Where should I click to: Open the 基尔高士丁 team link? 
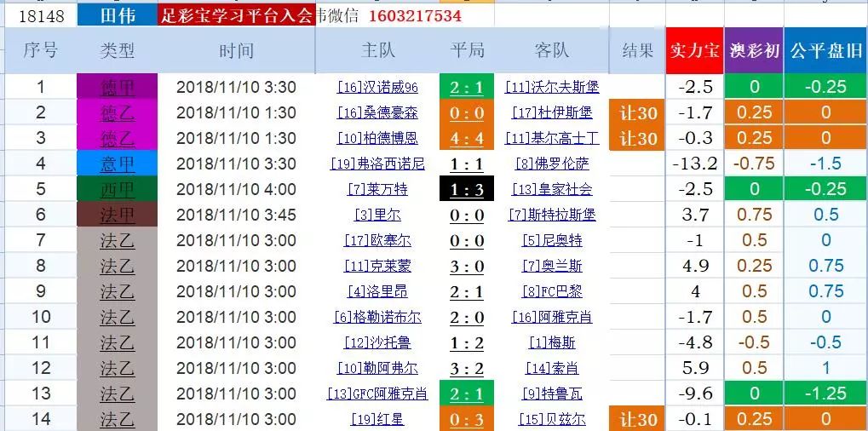[552, 138]
